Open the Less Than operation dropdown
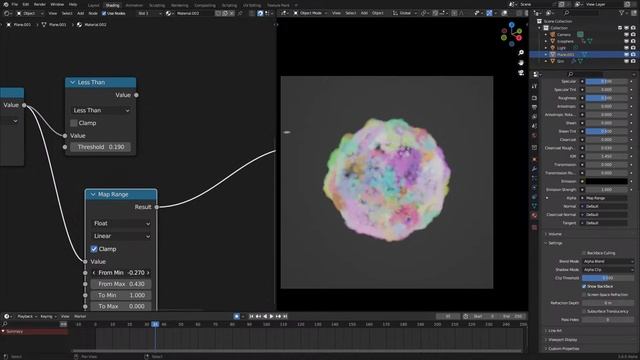Viewport: 640px width, 360px height. click(x=101, y=110)
